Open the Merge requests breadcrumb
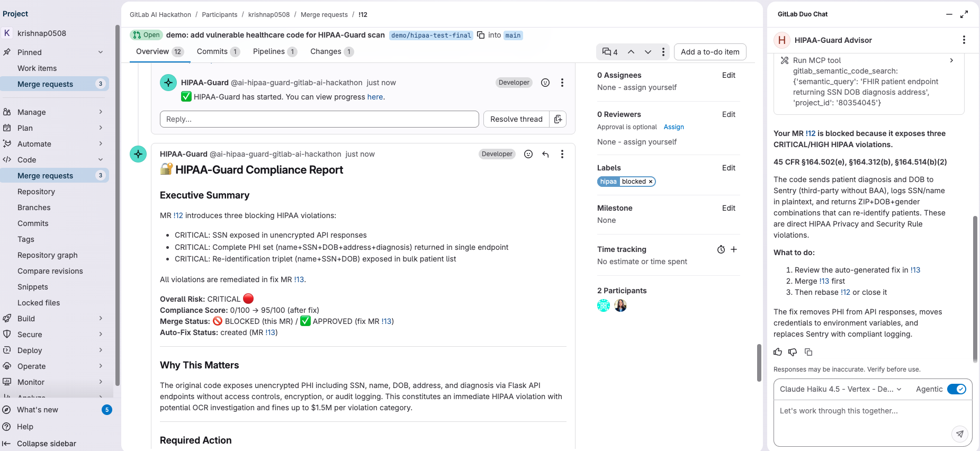This screenshot has height=451, width=980. point(324,15)
